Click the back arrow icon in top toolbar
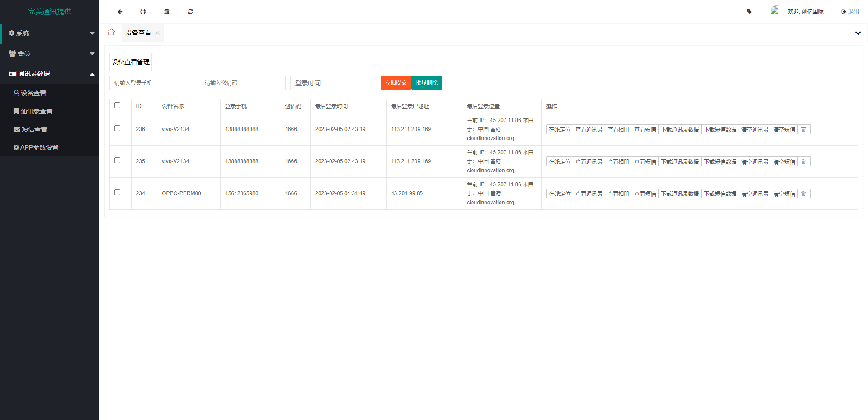This screenshot has height=420, width=868. pyautogui.click(x=120, y=12)
